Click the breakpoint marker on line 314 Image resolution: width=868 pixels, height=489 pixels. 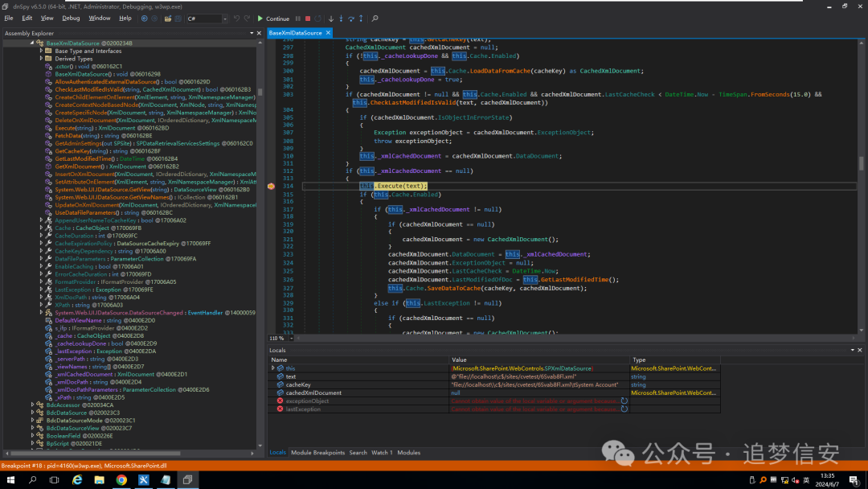(x=272, y=186)
